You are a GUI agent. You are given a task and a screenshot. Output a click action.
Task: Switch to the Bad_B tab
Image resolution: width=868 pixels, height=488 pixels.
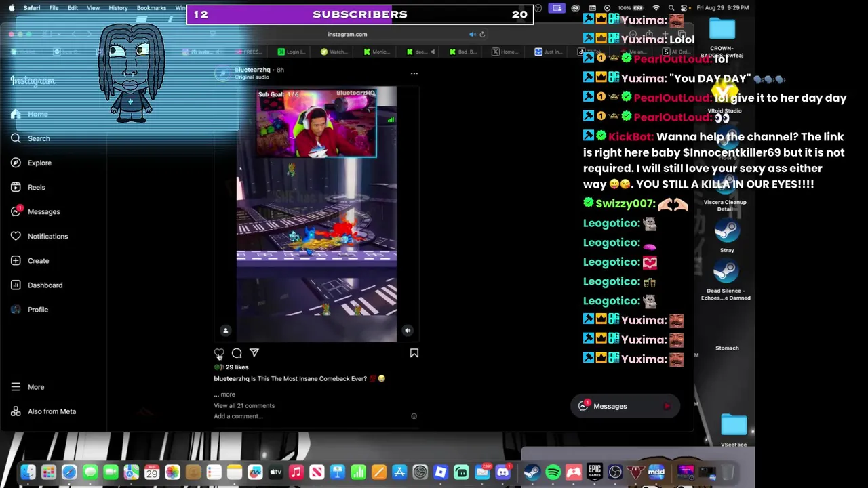click(x=463, y=52)
